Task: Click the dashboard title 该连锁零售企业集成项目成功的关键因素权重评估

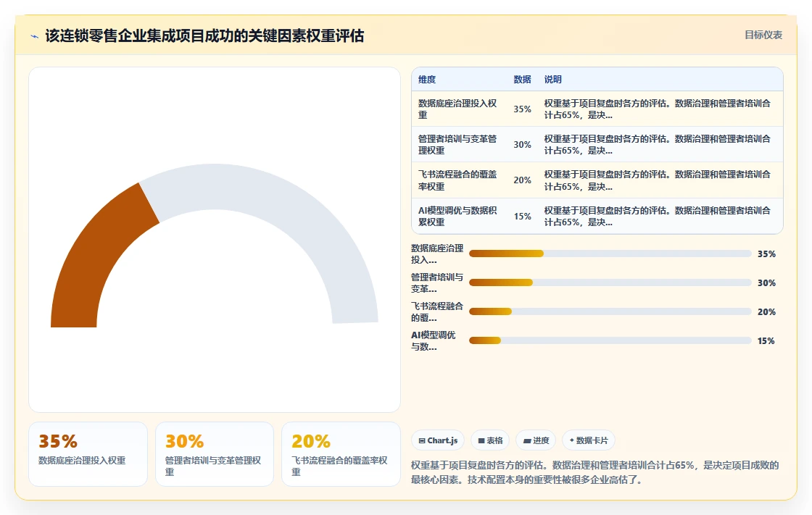Action: tap(204, 35)
